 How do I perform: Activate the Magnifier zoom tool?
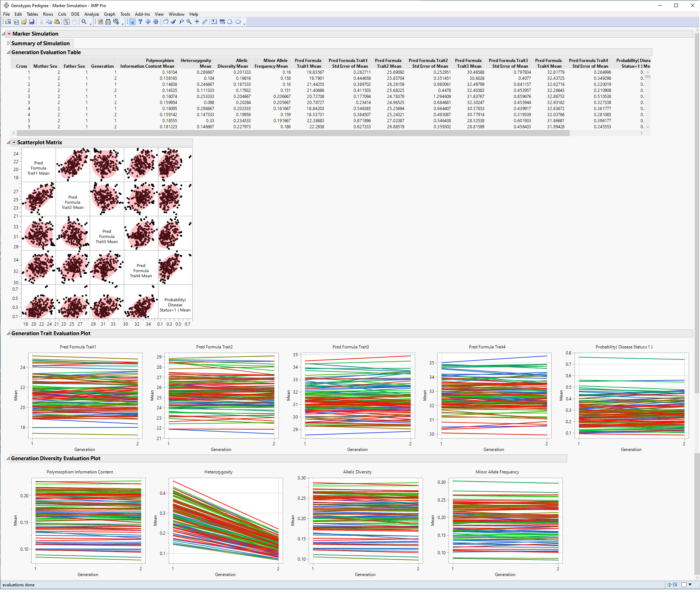point(189,22)
